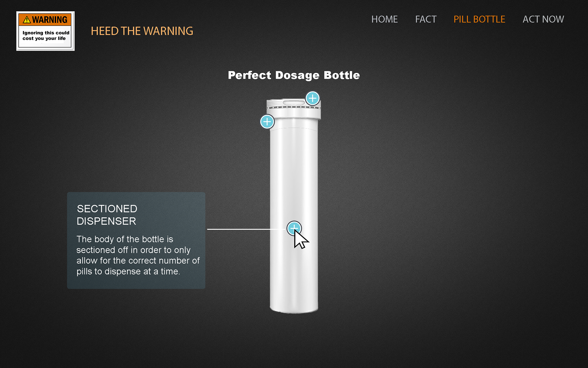588x368 pixels.
Task: Click the HEED THE WARNING site title
Action: [142, 31]
